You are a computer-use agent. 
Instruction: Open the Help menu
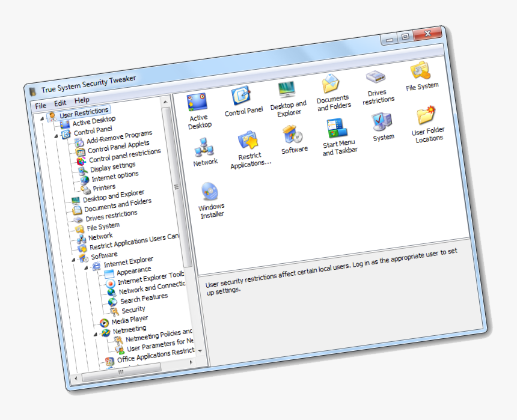click(x=81, y=100)
